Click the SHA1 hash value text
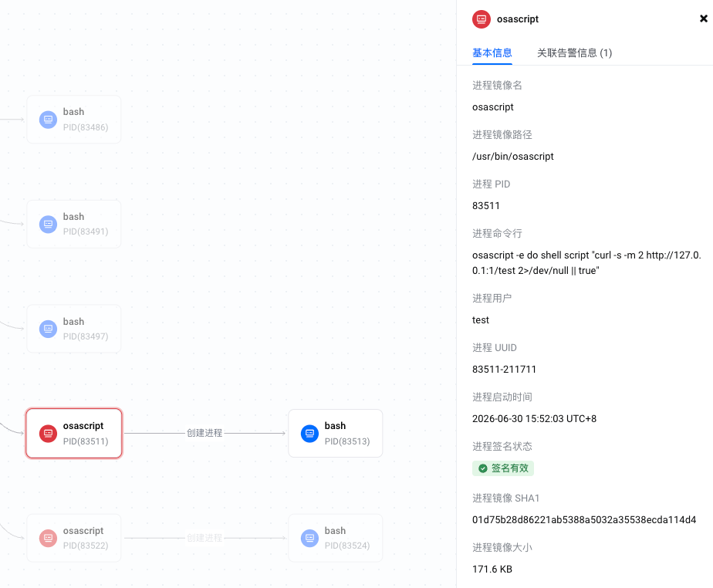Viewport: 713px width, 588px height. coord(584,520)
